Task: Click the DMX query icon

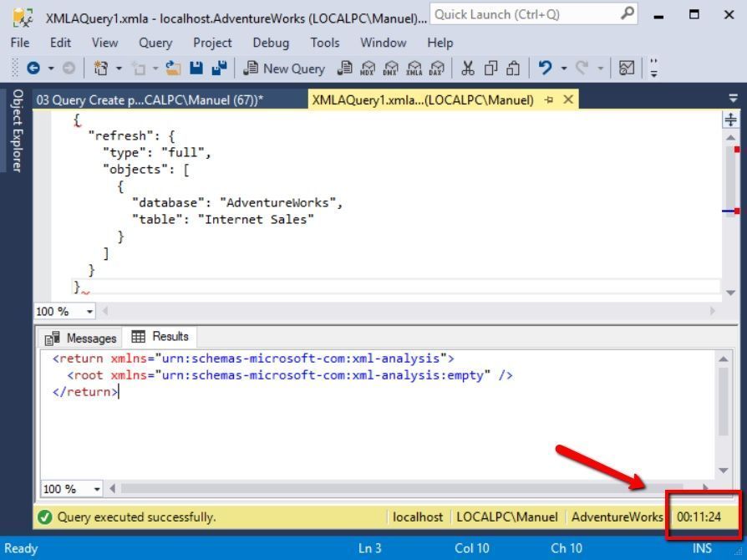Action: 391,69
